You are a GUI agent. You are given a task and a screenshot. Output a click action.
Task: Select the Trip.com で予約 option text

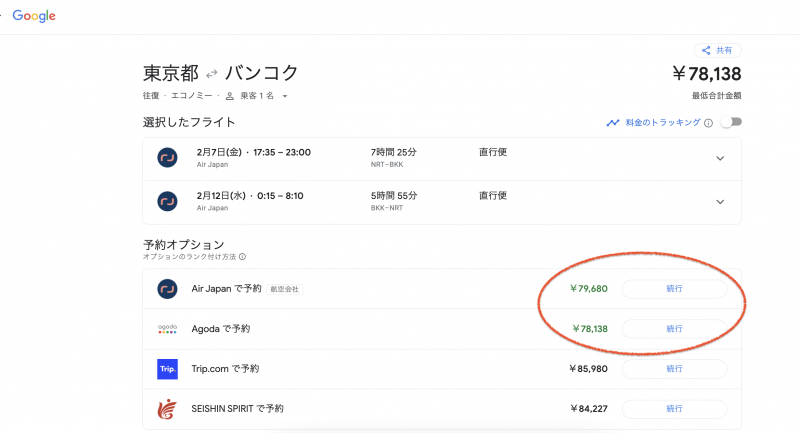225,369
